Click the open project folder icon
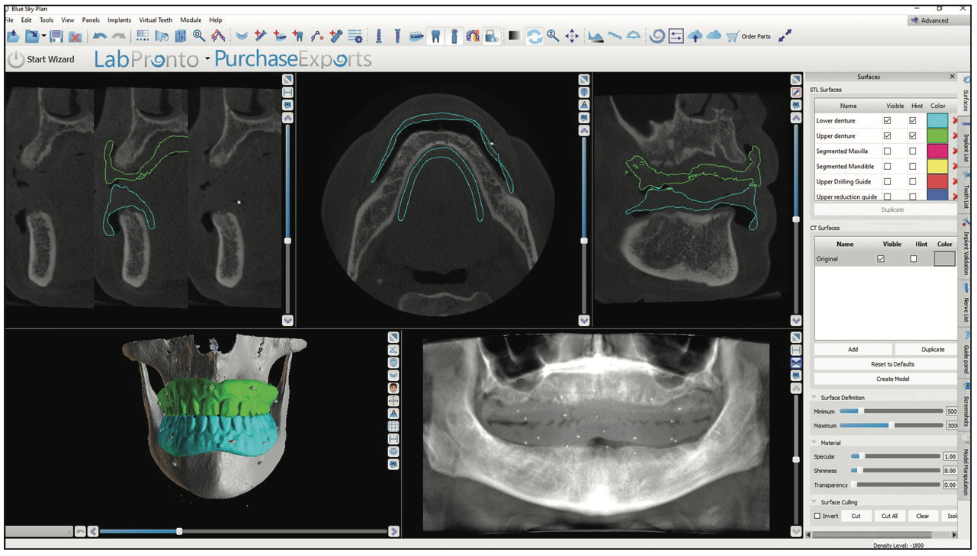The width and height of the screenshot is (977, 556). (x=32, y=36)
